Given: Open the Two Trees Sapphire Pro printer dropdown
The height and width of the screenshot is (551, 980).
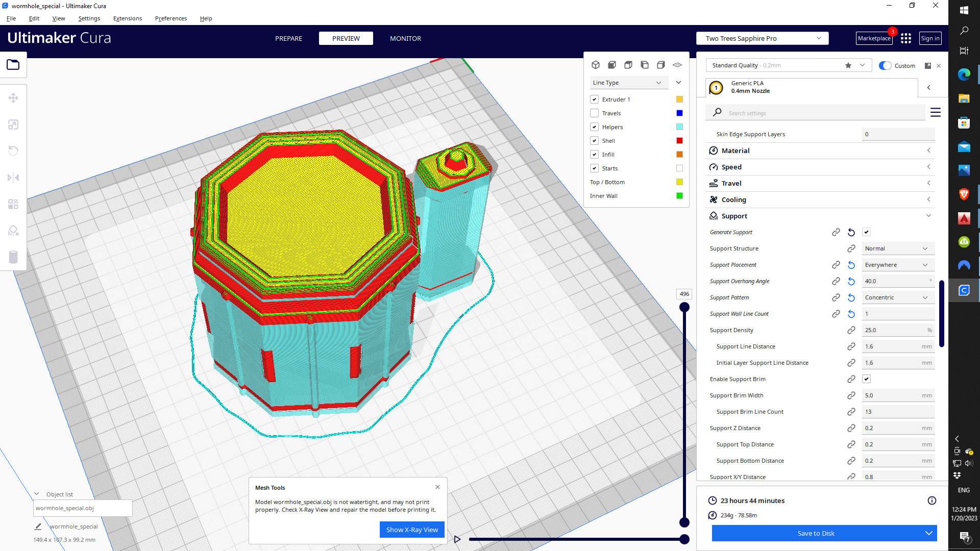Looking at the screenshot, I should (x=762, y=38).
